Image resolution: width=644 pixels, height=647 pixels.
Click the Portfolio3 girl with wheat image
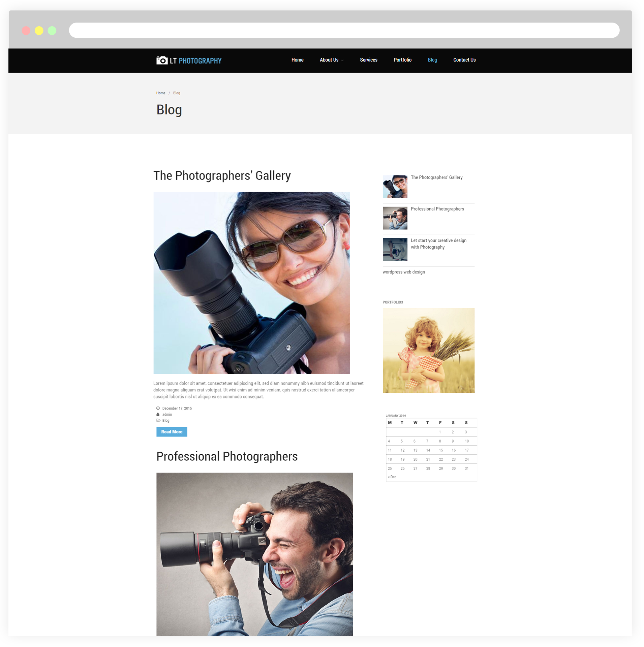point(428,350)
